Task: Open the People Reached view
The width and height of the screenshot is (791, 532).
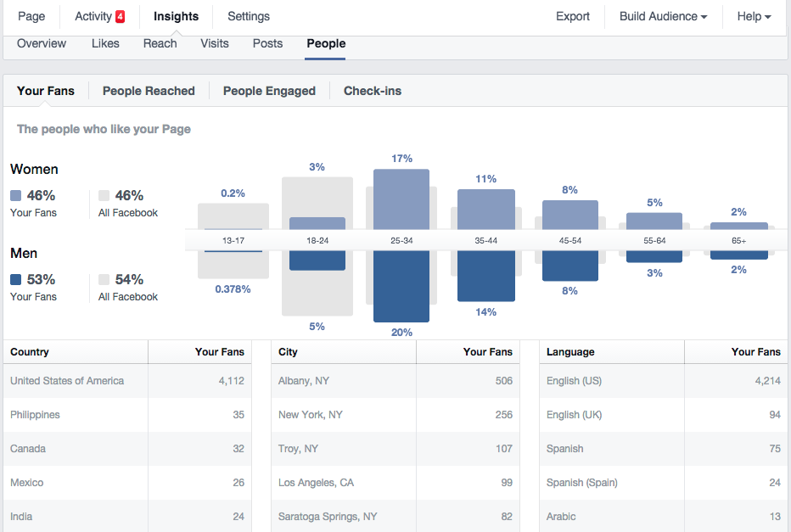Action: tap(149, 90)
